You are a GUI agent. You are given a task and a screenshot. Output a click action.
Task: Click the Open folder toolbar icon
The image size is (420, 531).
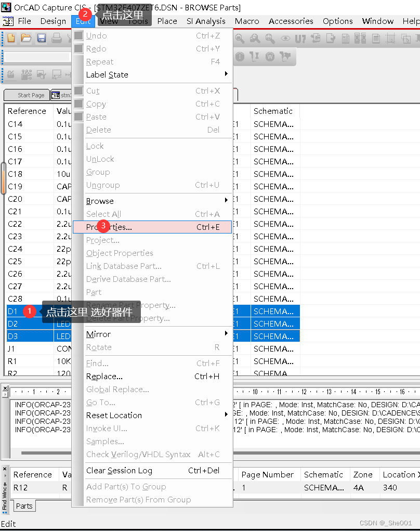click(26, 38)
